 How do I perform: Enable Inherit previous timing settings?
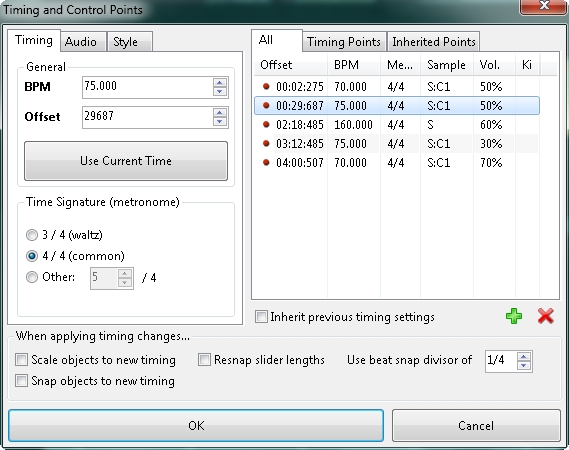point(261,316)
